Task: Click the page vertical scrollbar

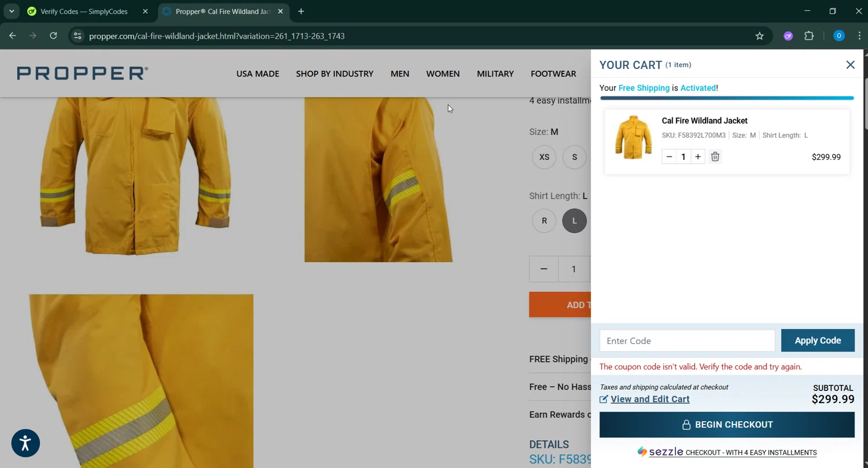Action: (865, 104)
